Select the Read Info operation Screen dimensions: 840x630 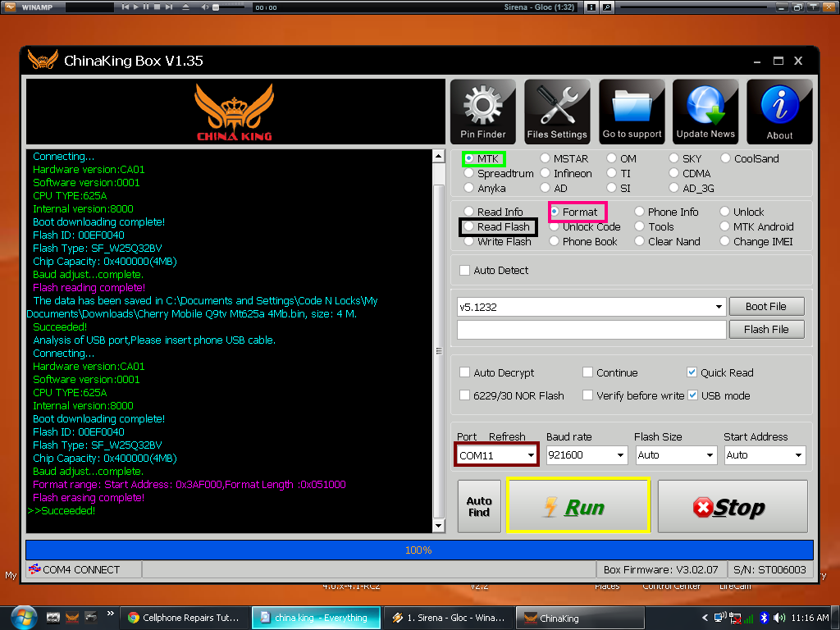coord(468,212)
